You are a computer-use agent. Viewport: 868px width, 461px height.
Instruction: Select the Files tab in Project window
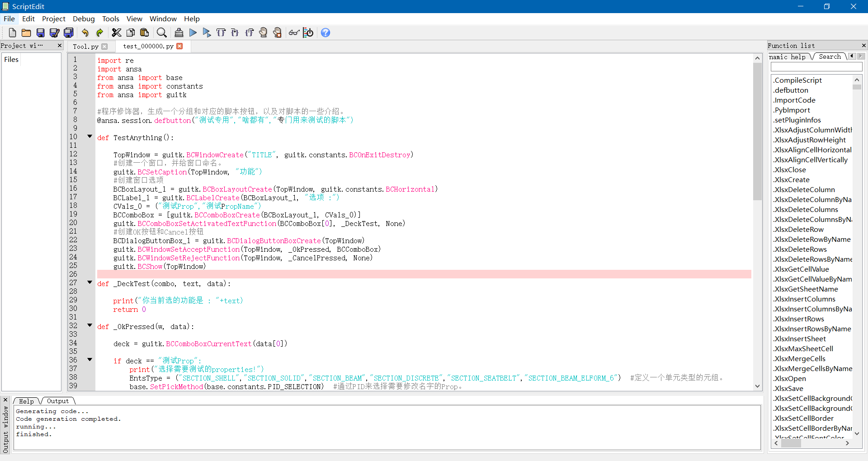point(11,59)
